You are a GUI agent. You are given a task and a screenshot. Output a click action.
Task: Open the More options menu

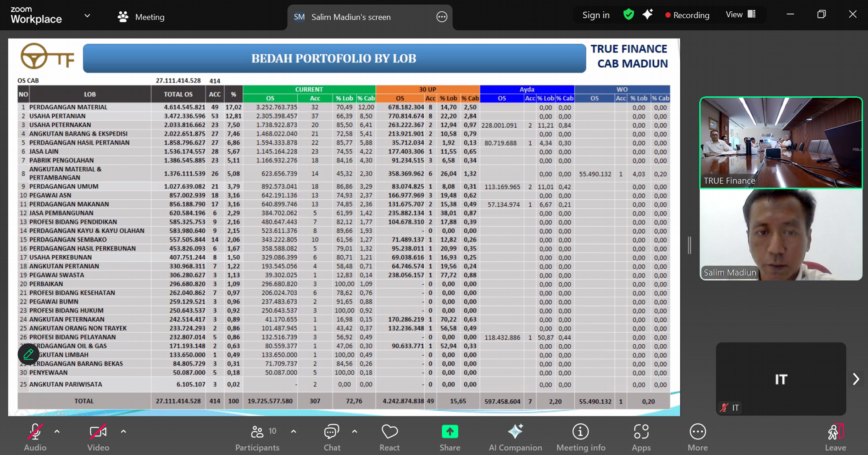point(697,437)
